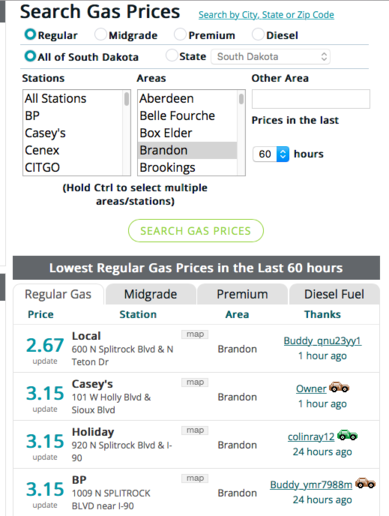This screenshot has width=389, height=516.
Task: Open the map for Casey's station
Action: coord(195,382)
